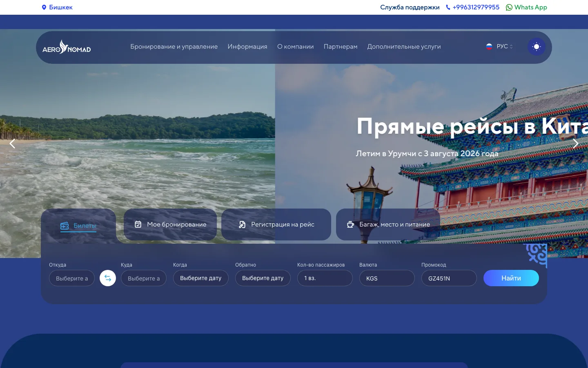588x368 pixels.
Task: Click the Найти search button
Action: click(x=511, y=278)
